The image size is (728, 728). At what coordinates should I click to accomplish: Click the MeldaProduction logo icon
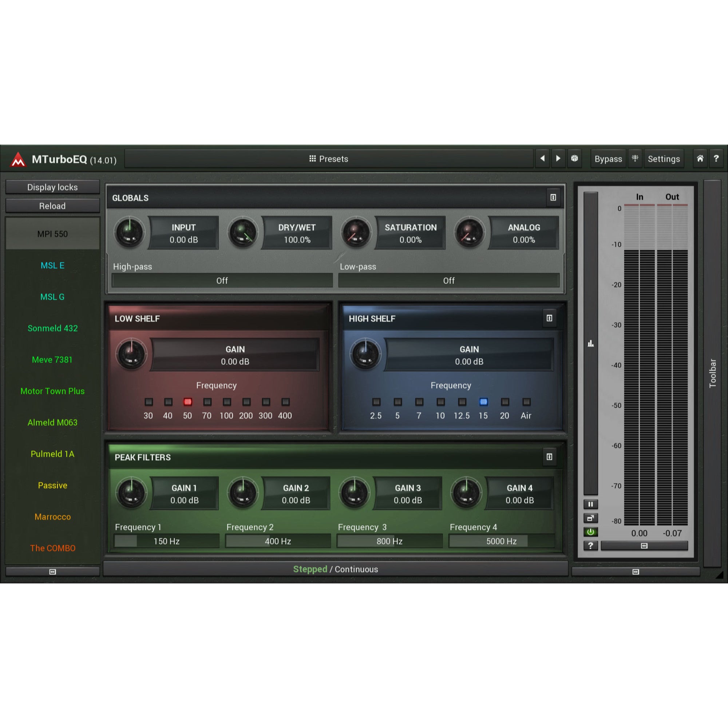(x=18, y=159)
